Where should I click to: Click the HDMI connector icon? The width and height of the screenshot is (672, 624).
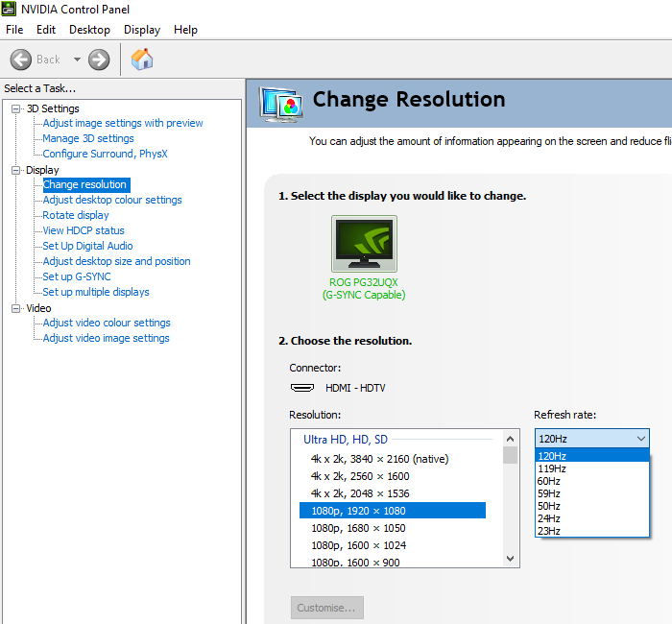tap(302, 388)
